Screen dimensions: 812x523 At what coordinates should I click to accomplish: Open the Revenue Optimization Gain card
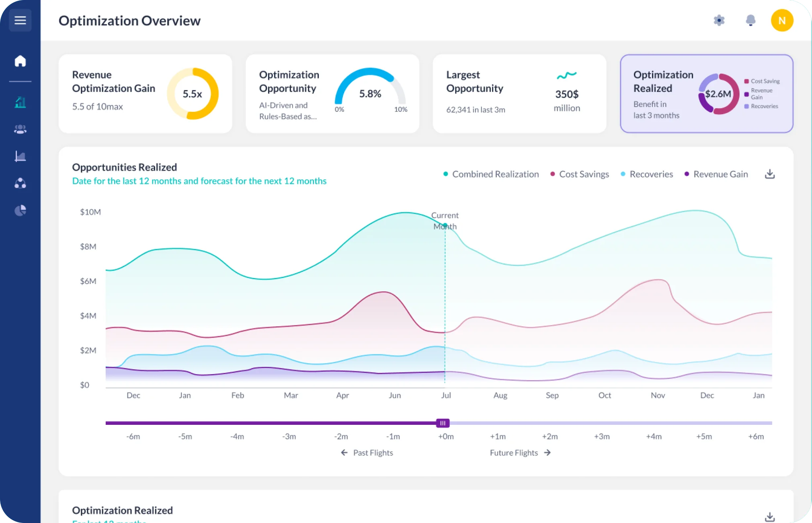[146, 93]
